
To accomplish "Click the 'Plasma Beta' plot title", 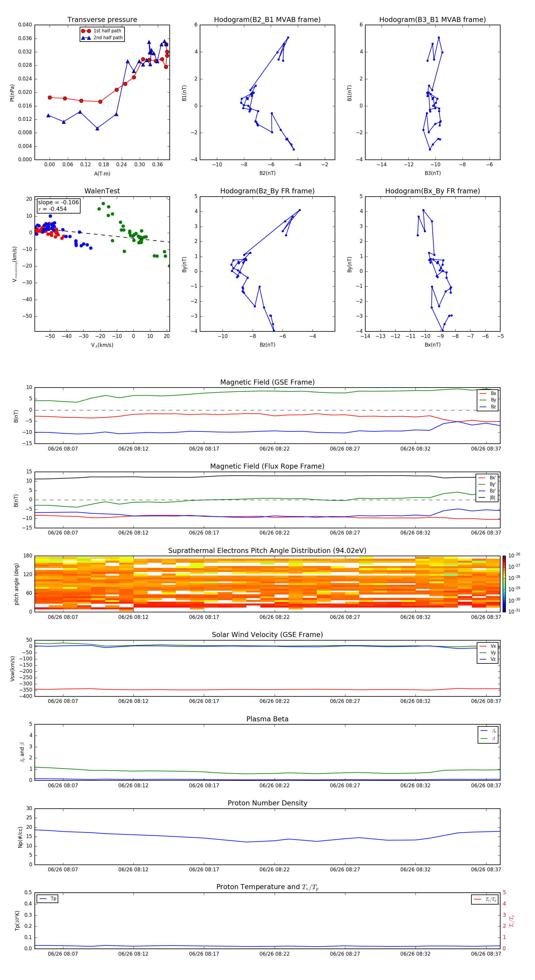I will 267,719.
